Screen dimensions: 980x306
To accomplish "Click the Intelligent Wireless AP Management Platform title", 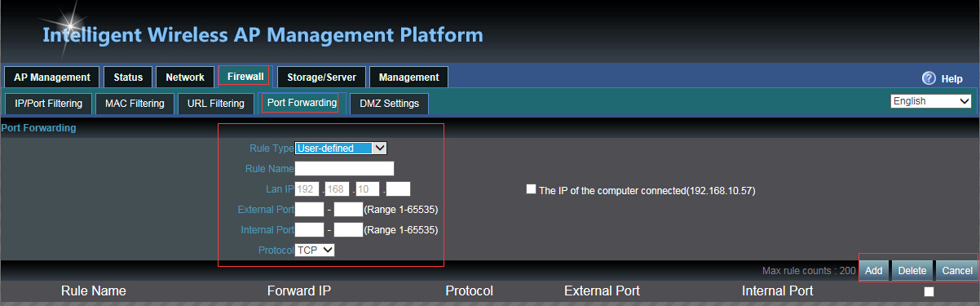I will pyautogui.click(x=263, y=35).
